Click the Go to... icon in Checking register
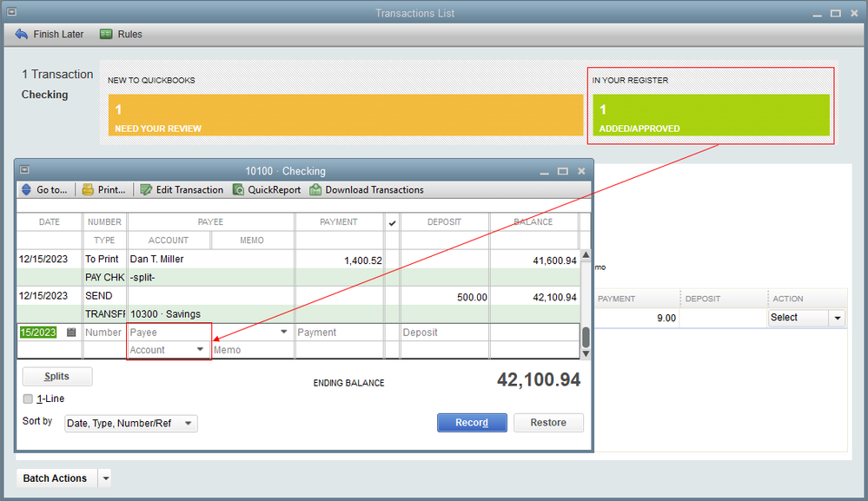Viewport: 868px width, 501px height. point(27,189)
